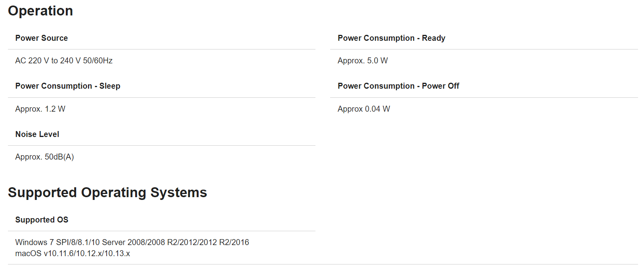
Task: Select the Approx. 5.0 W value
Action: [x=363, y=61]
